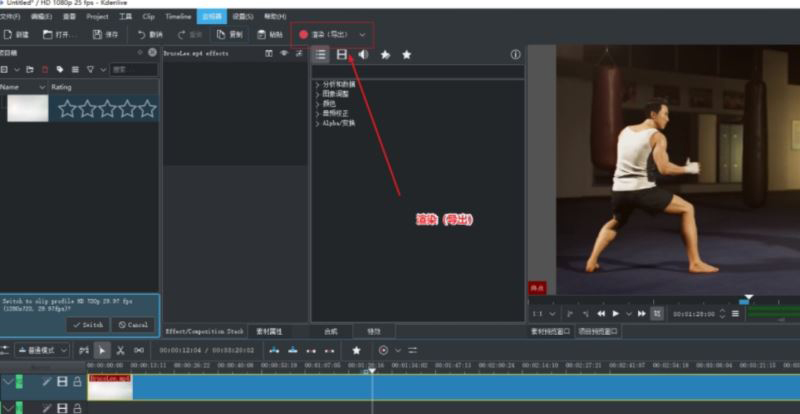Show video effects filter icon

pyautogui.click(x=342, y=55)
